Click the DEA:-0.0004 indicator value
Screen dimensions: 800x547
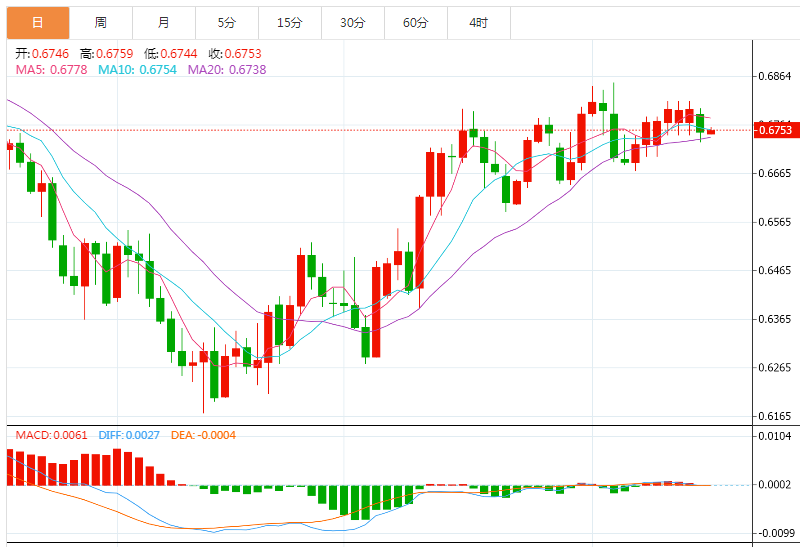pos(203,435)
